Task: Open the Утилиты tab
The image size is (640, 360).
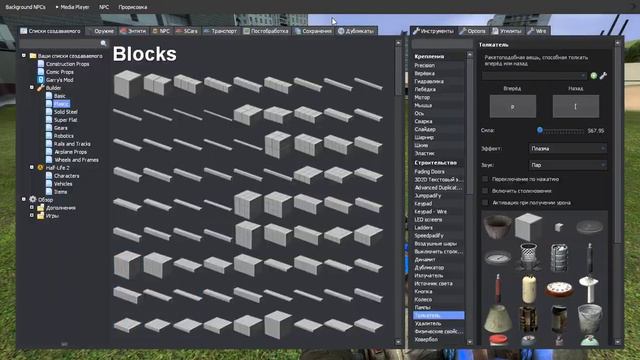Action: pos(507,31)
